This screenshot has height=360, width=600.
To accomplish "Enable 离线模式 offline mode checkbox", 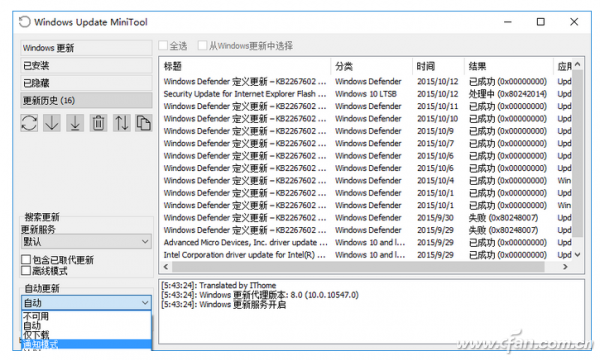I will tap(26, 271).
